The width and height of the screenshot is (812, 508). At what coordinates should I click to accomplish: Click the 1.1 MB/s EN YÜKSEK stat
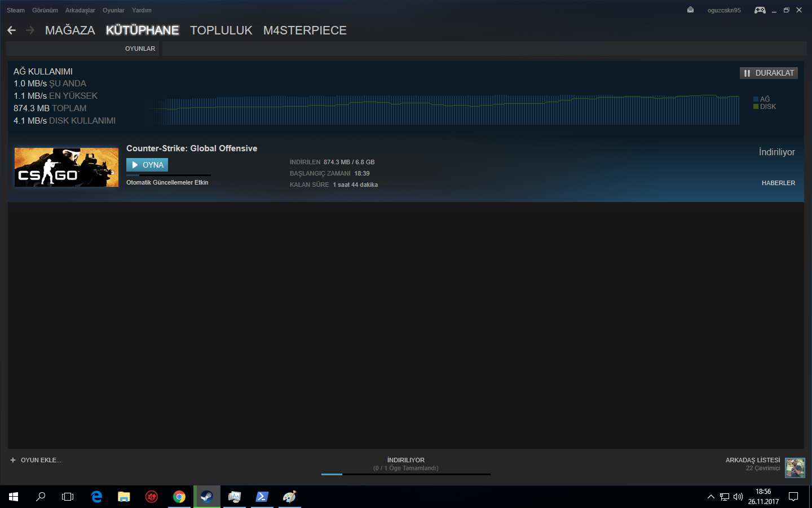pos(55,96)
